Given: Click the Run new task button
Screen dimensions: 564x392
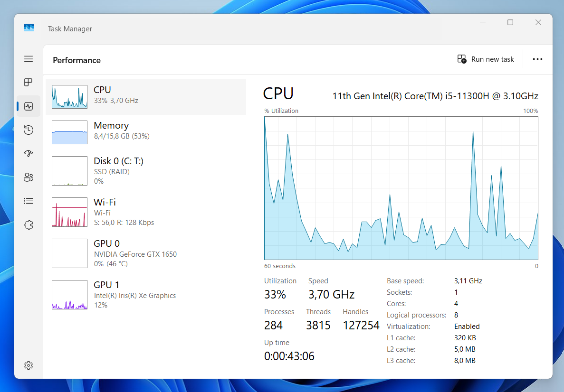Looking at the screenshot, I should point(485,59).
